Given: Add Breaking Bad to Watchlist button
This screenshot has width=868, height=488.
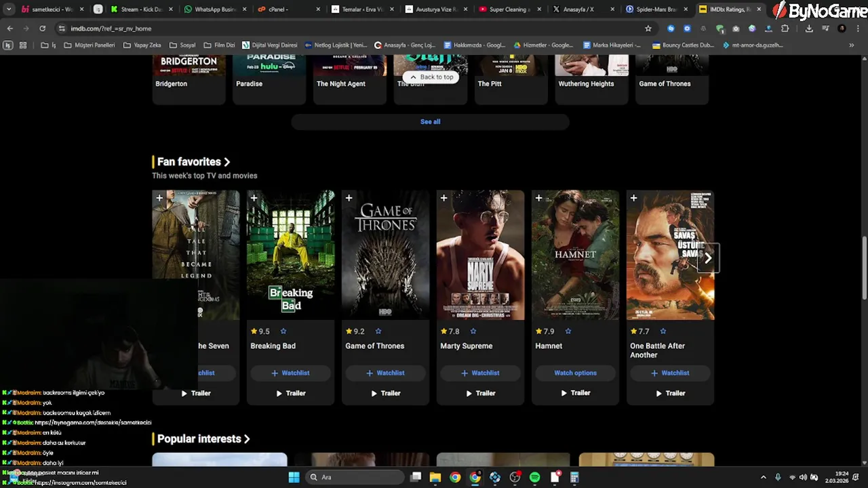Looking at the screenshot, I should (290, 373).
